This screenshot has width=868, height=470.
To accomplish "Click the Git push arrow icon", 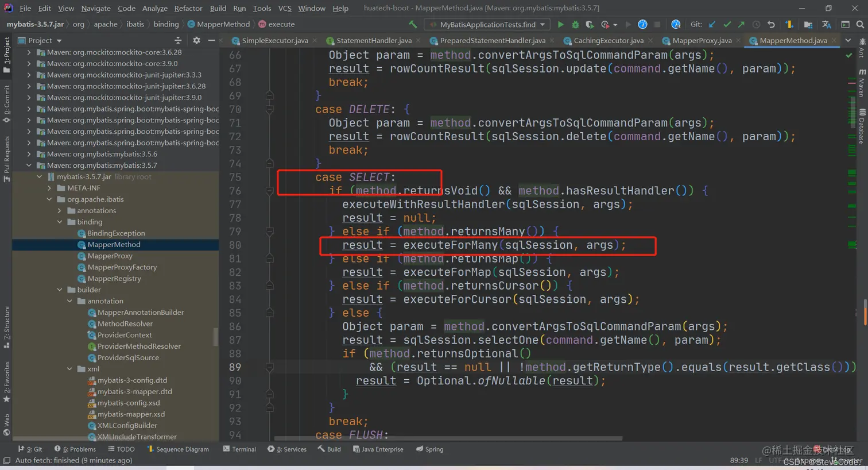I will (741, 24).
